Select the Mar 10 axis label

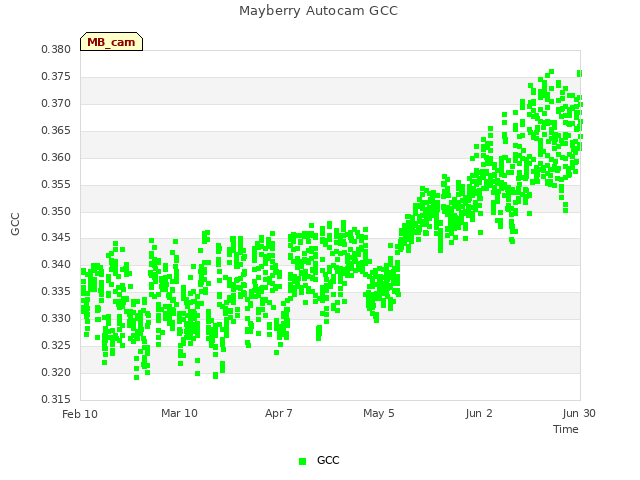pyautogui.click(x=179, y=413)
